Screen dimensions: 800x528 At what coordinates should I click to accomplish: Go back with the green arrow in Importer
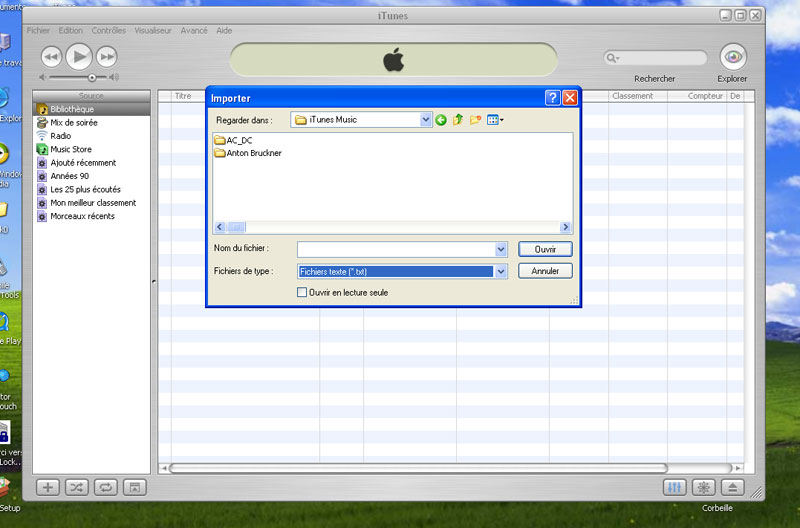click(441, 120)
